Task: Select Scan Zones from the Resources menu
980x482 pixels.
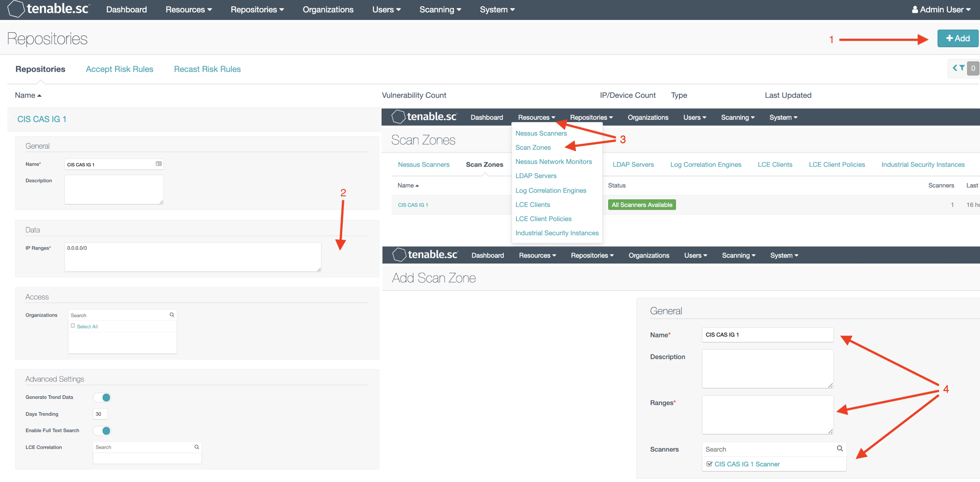Action: click(533, 147)
